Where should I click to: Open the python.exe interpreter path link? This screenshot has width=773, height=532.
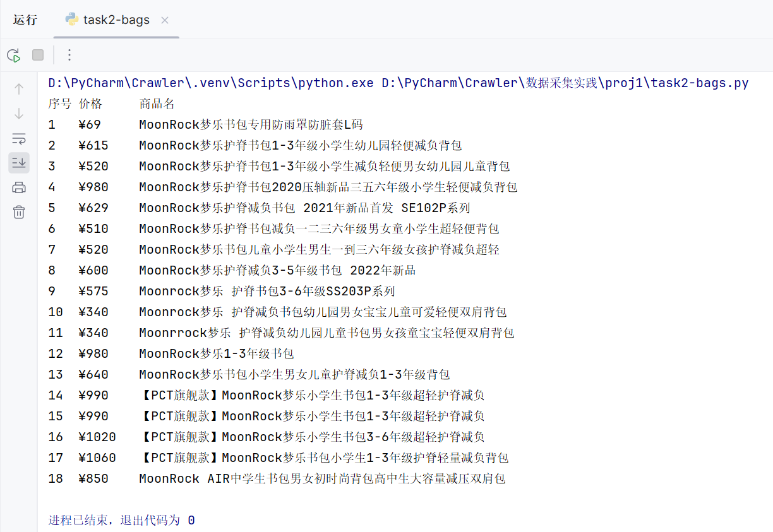tap(211, 83)
